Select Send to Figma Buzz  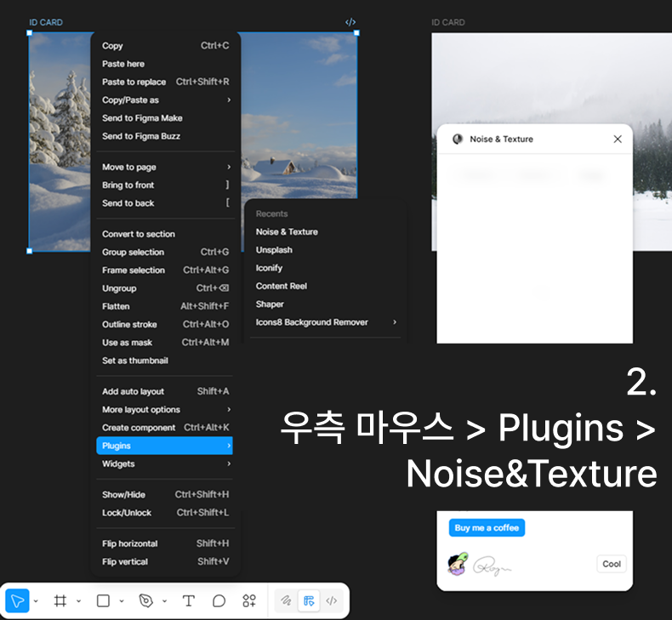click(165, 136)
